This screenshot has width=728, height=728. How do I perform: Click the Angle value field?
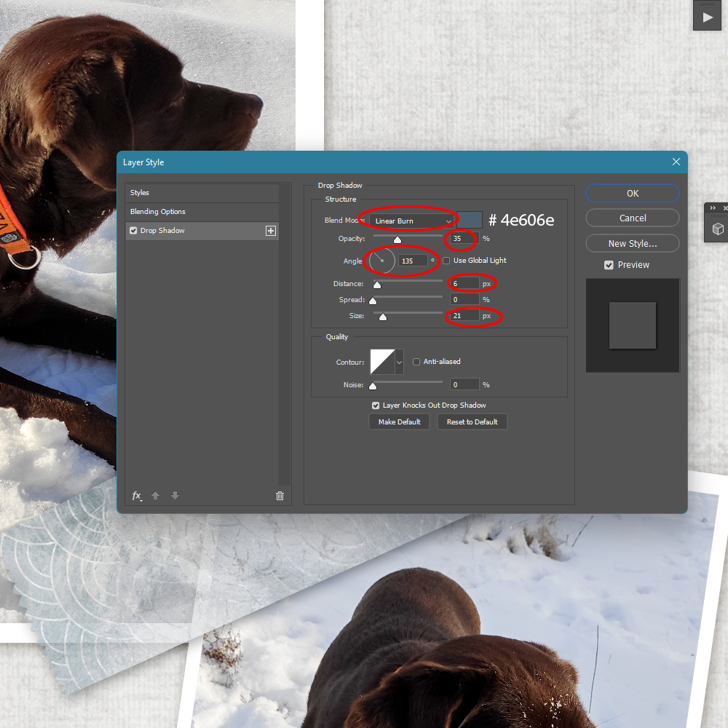(413, 261)
